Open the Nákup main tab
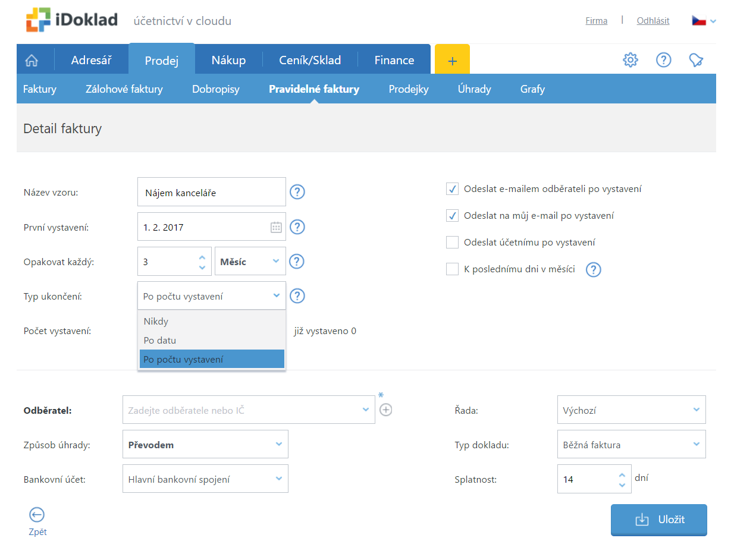Viewport: 734px width, 560px height. tap(228, 60)
